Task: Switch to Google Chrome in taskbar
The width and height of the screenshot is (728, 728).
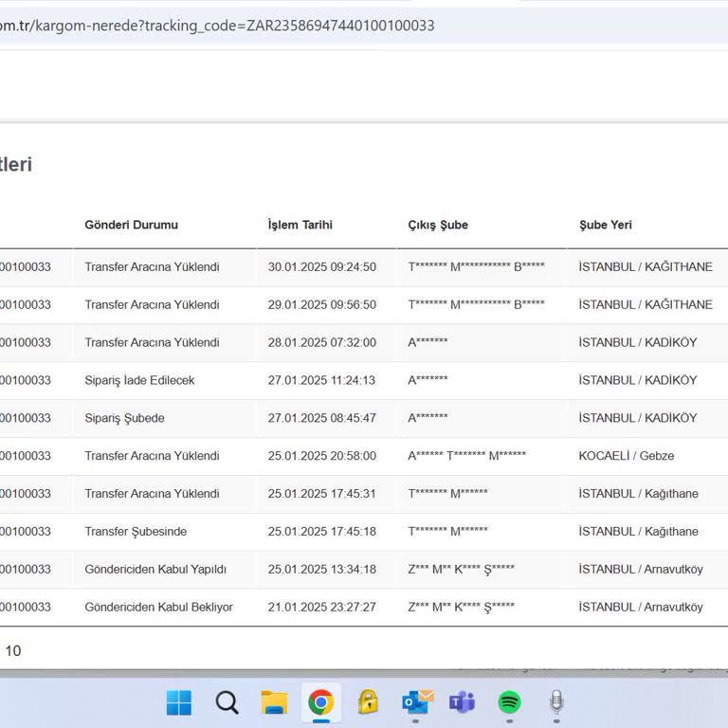Action: (x=320, y=702)
